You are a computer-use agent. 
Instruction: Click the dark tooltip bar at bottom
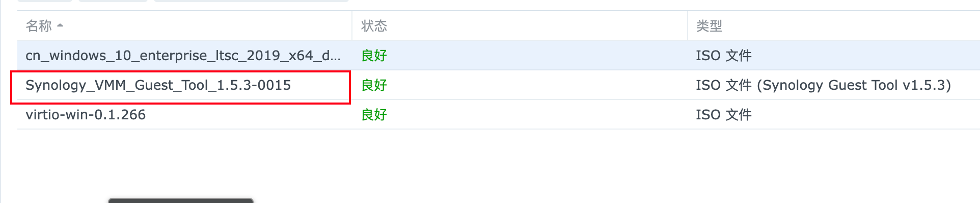coord(181,200)
